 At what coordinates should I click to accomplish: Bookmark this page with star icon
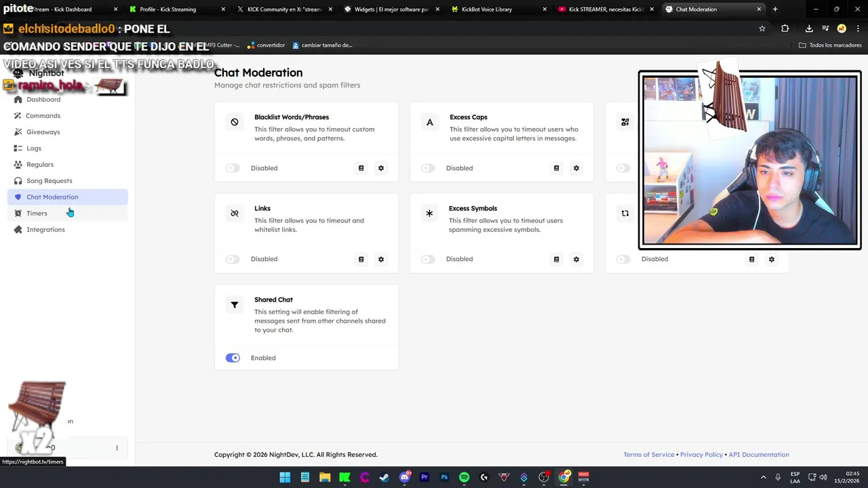point(762,28)
